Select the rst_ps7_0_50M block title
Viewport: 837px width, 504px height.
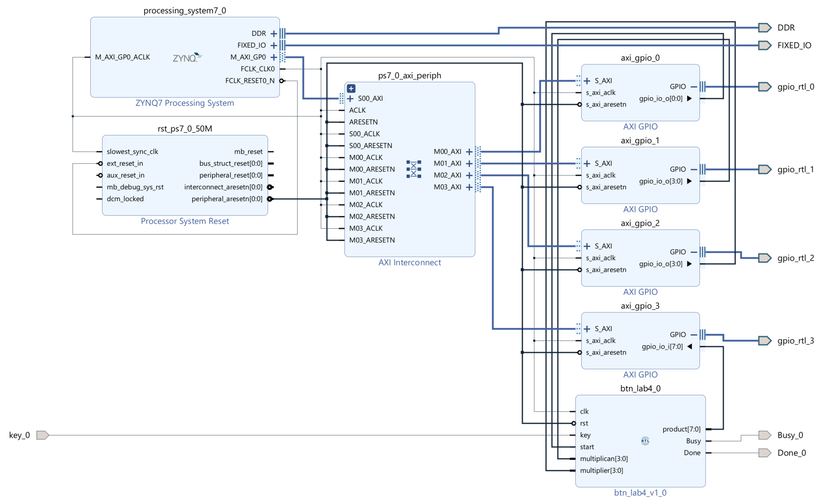click(185, 129)
